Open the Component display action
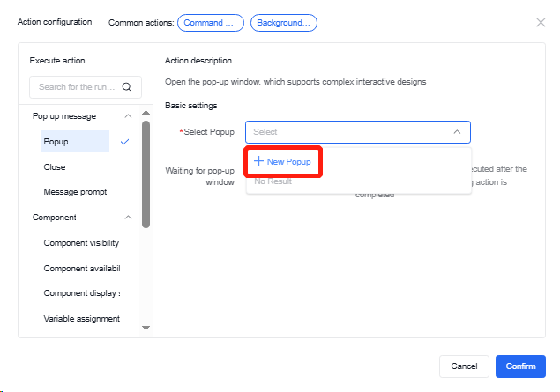 pos(81,293)
